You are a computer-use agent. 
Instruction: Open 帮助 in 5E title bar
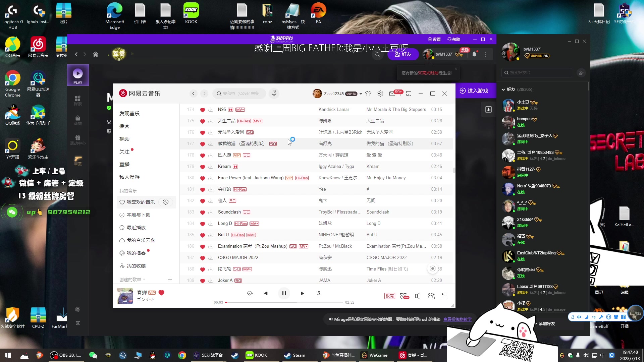click(x=454, y=39)
